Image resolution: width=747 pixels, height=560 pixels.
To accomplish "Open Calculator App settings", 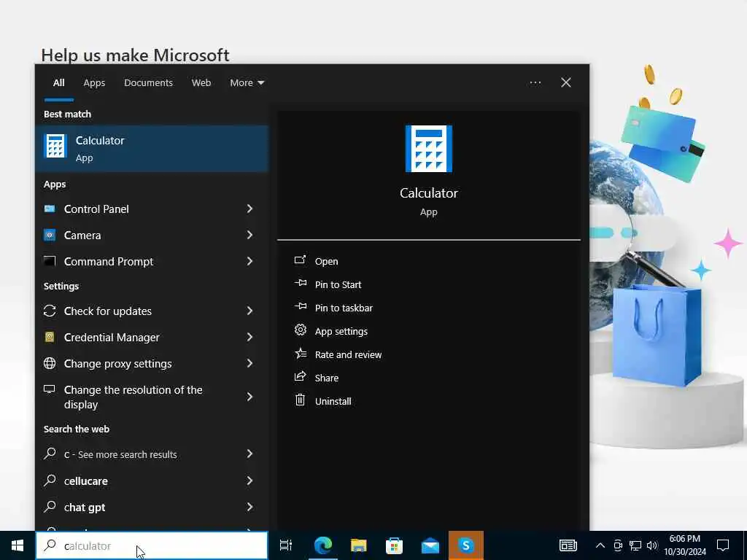I will pyautogui.click(x=341, y=332).
